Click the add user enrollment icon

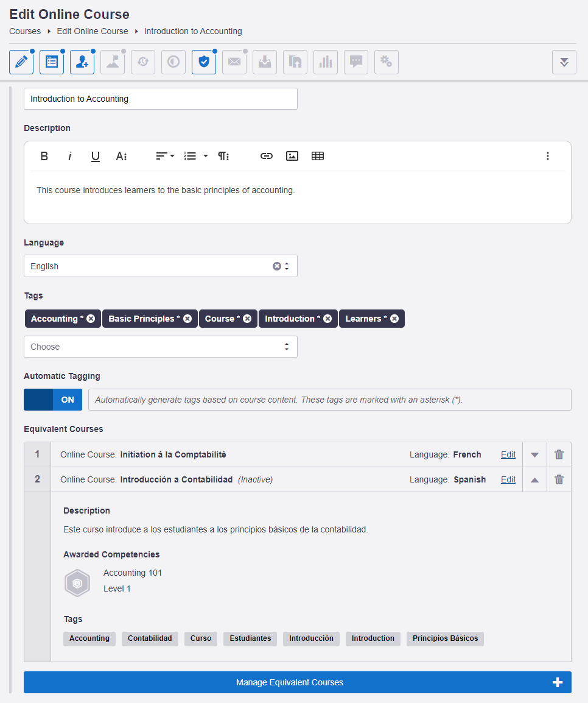(x=82, y=62)
